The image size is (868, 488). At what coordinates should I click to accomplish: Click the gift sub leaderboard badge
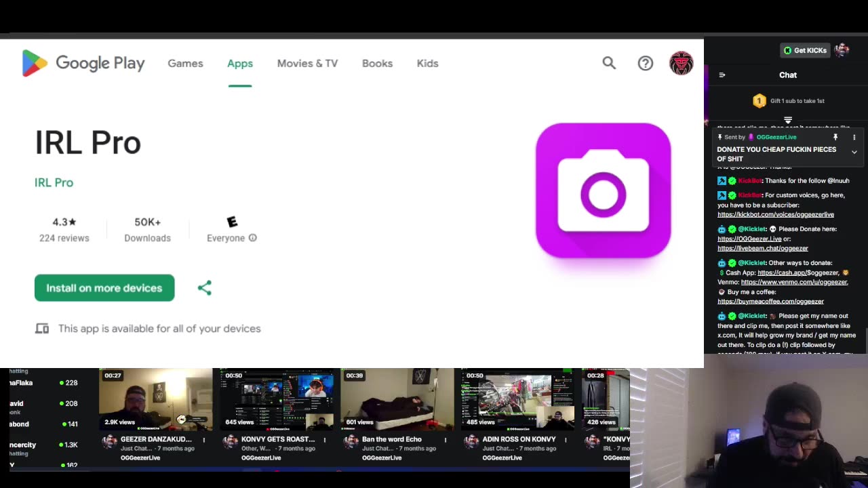[x=759, y=101]
